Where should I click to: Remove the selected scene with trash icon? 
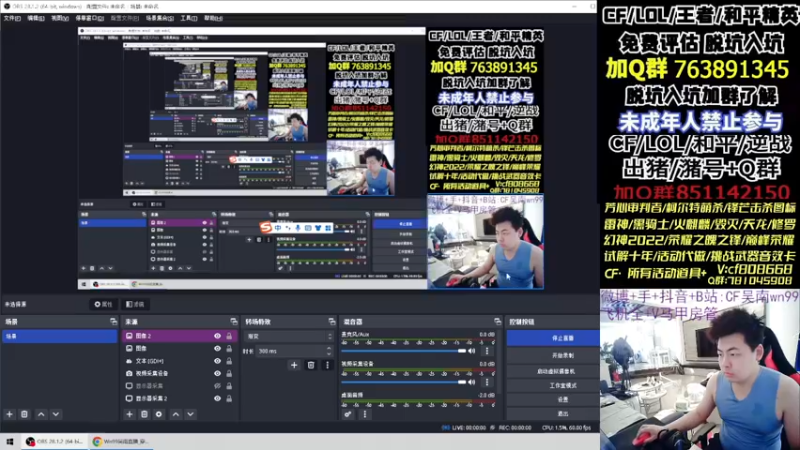pos(24,414)
